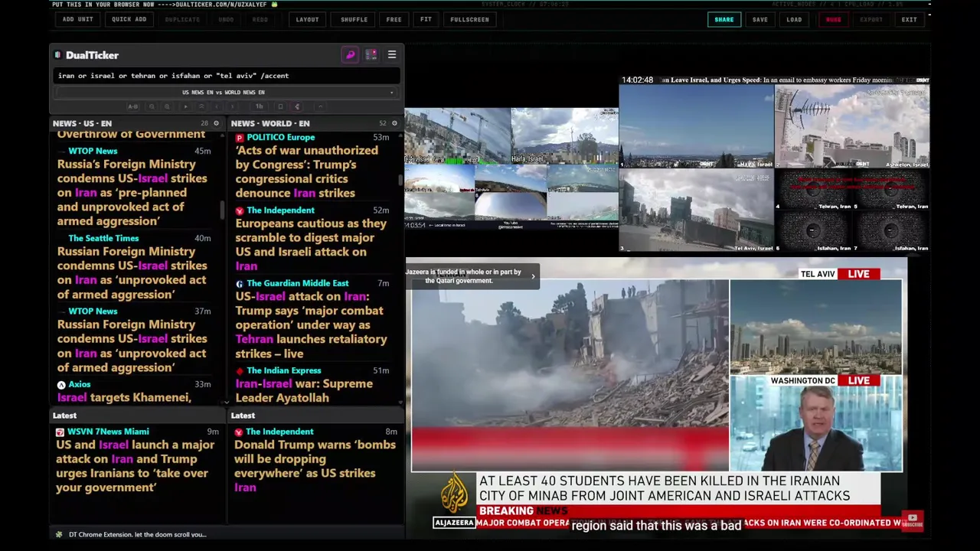Click the POLITICO Europe source icon
This screenshot has width=980, height=551.
click(240, 138)
